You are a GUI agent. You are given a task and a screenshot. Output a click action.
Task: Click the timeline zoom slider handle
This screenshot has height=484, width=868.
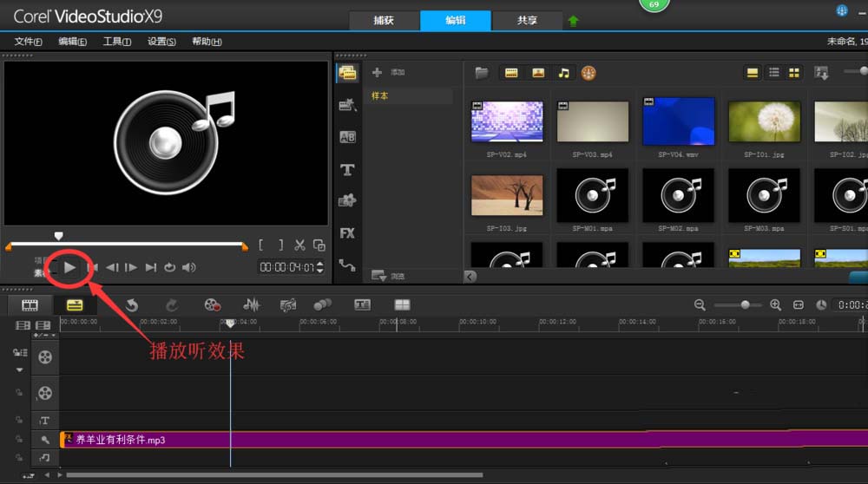745,304
